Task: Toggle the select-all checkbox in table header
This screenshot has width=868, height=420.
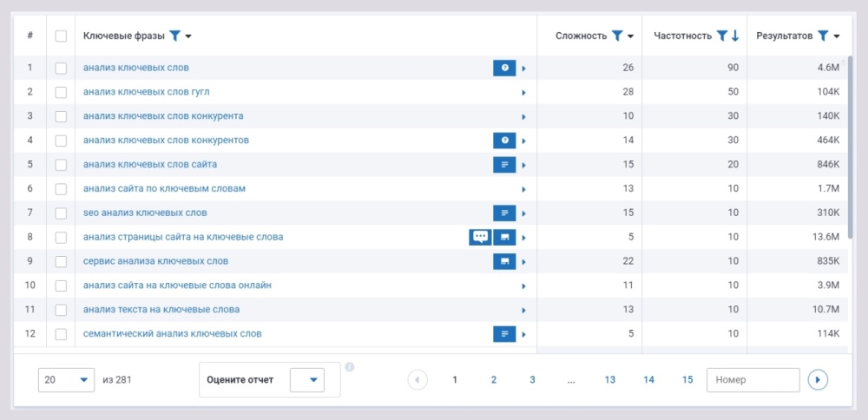Action: point(61,36)
